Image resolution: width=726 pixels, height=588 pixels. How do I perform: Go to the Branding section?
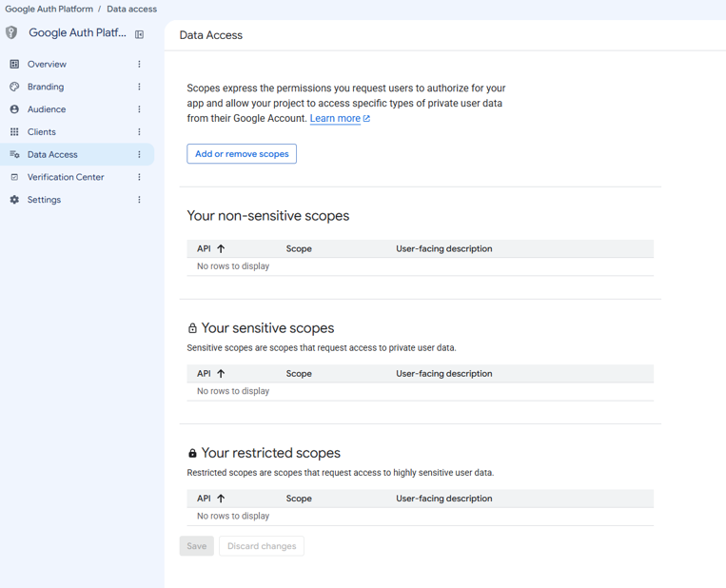pyautogui.click(x=46, y=87)
